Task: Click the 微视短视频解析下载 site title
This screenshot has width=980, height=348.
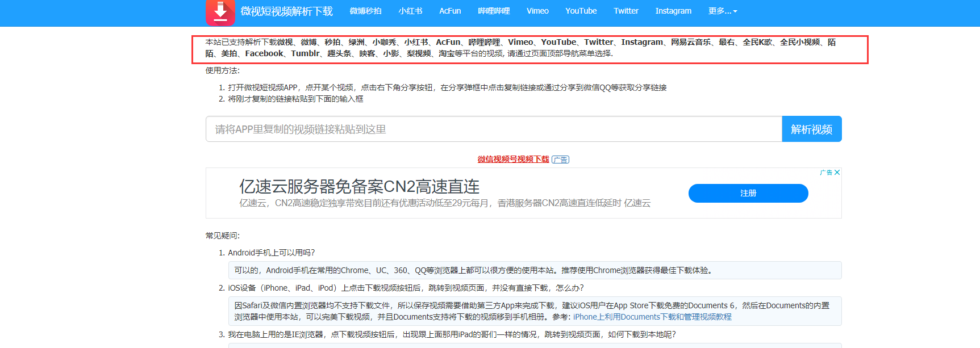Action: 286,11
